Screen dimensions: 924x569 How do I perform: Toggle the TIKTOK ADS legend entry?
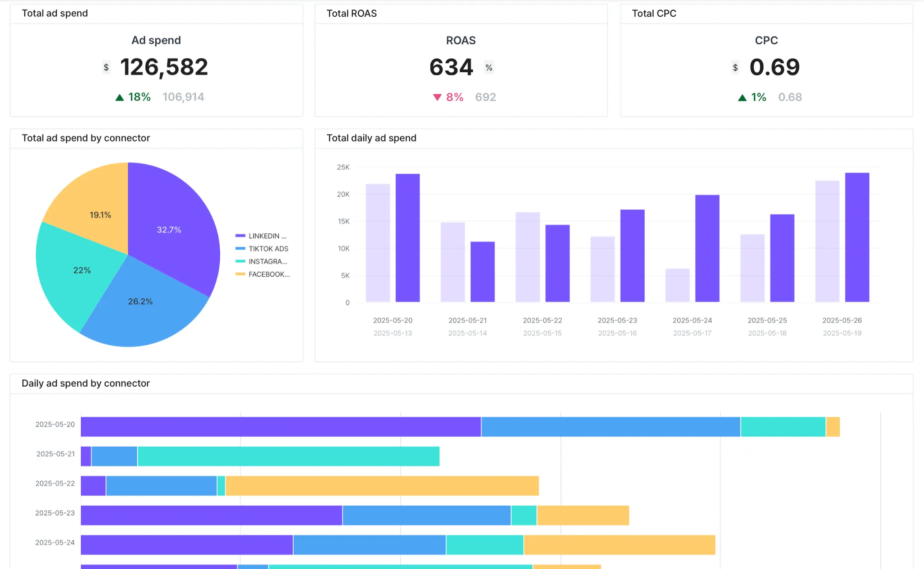[268, 249]
